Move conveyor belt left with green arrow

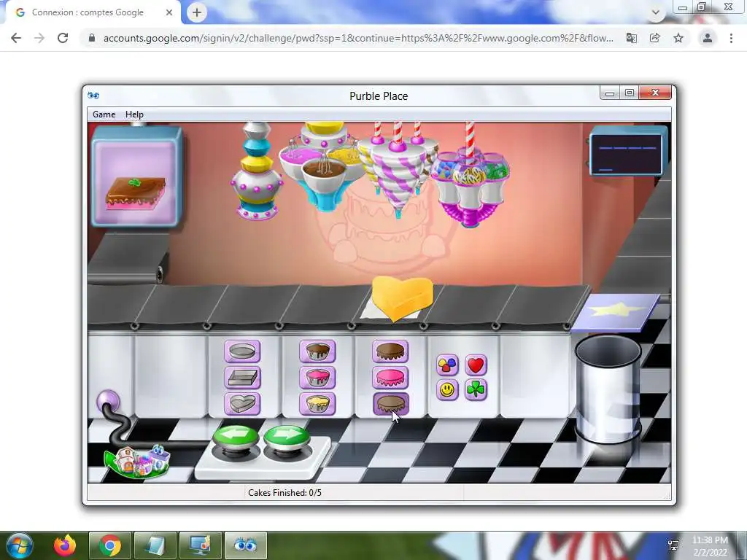click(x=236, y=437)
